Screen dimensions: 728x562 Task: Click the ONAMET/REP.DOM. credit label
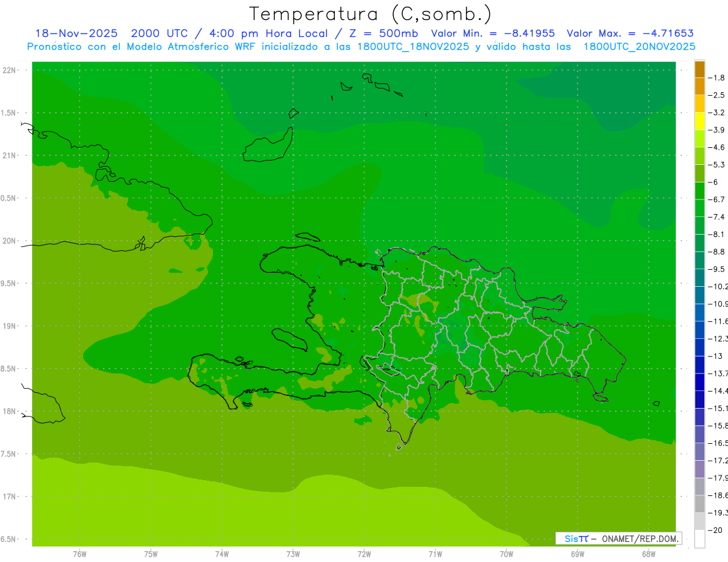coord(639,538)
